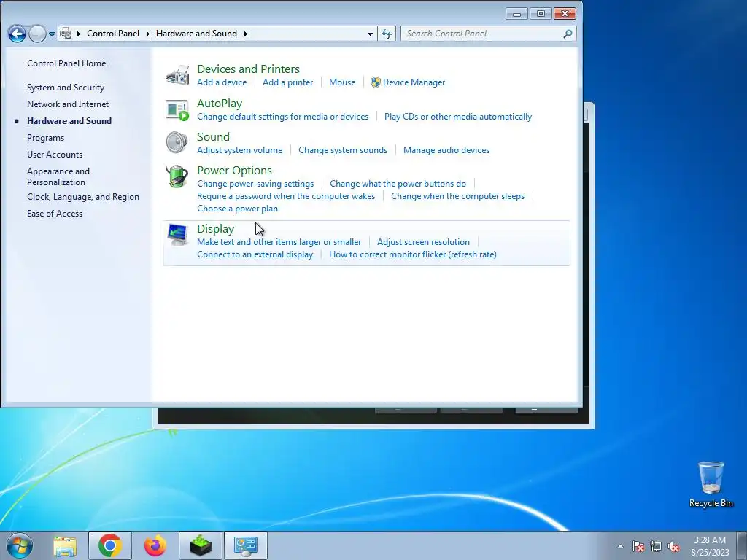Click Change what the power buttons do

coord(398,184)
